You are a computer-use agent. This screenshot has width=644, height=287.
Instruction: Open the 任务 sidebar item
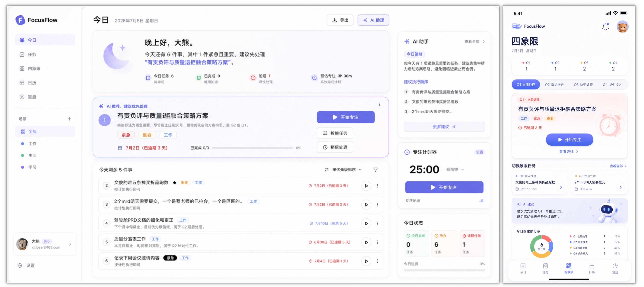(x=45, y=54)
